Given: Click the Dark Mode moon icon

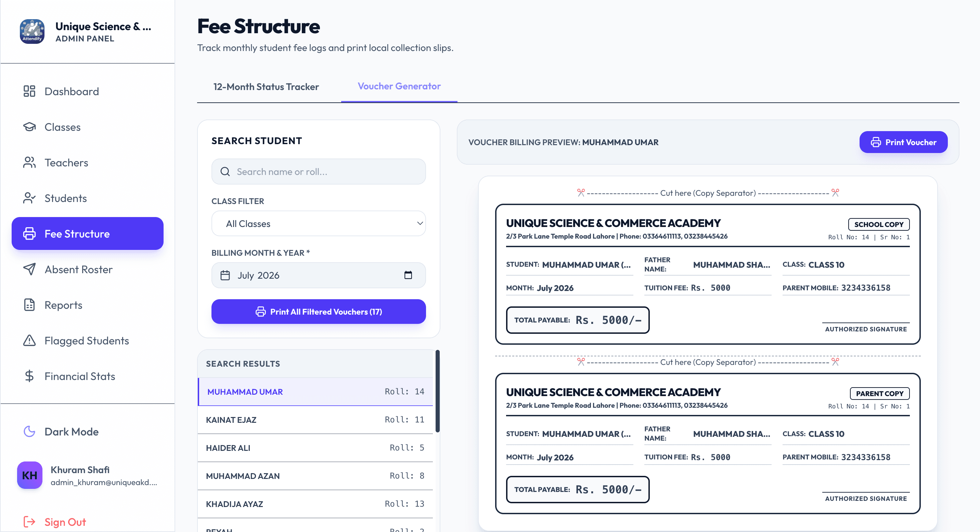Looking at the screenshot, I should point(29,432).
